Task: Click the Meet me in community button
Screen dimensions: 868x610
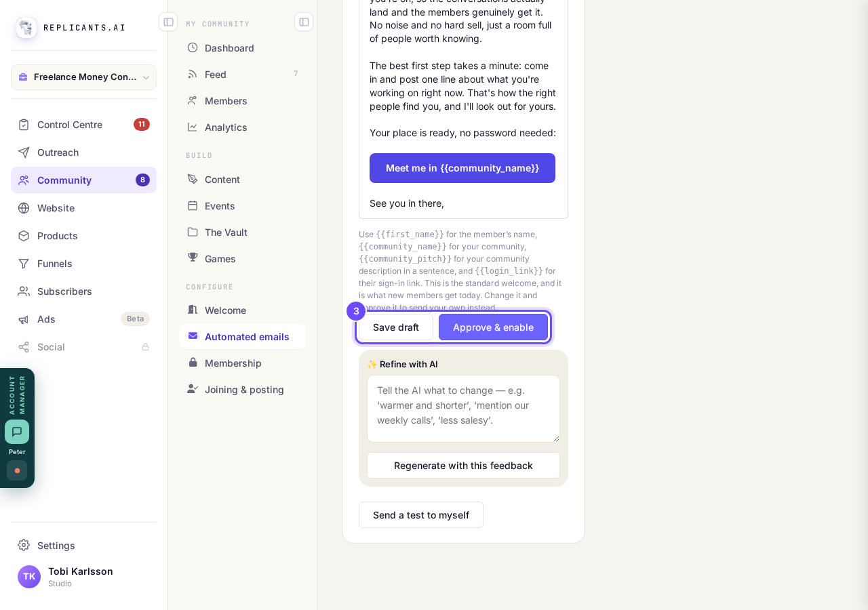Action: coord(462,168)
